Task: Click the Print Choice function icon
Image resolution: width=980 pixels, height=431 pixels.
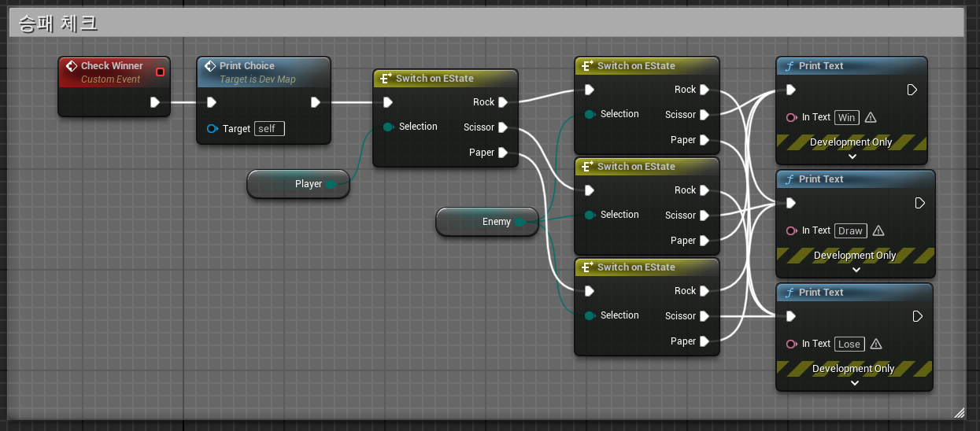Action: (x=209, y=66)
